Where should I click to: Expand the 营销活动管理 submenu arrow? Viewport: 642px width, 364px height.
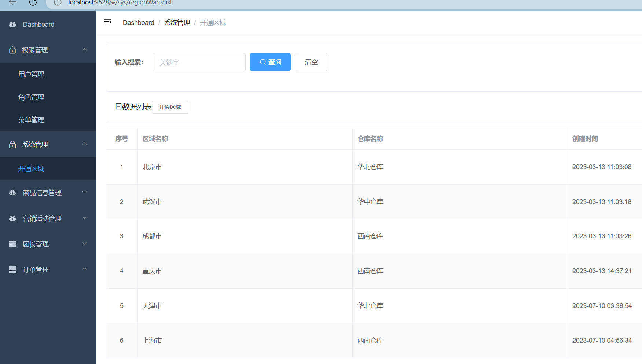tap(85, 218)
